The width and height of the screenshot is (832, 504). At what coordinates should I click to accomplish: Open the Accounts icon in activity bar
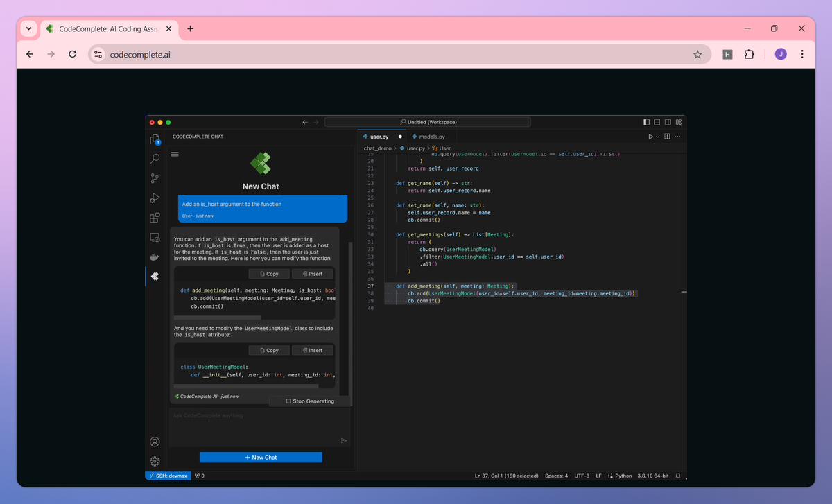tap(155, 442)
